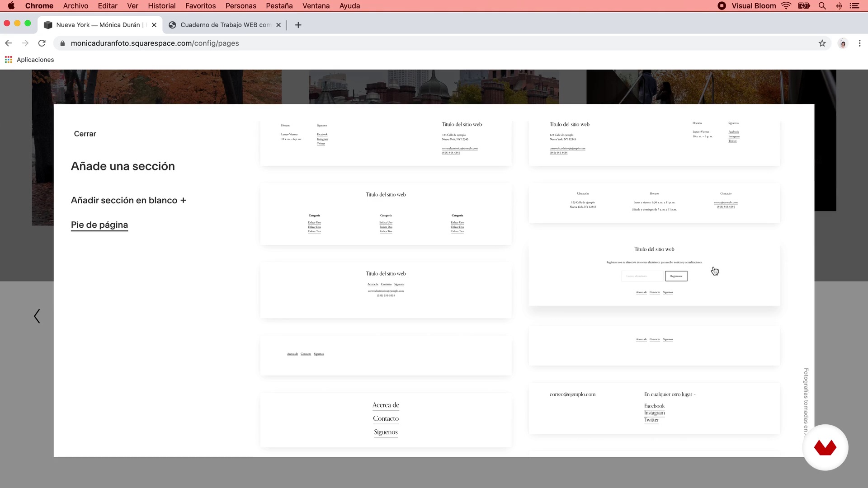The image size is (868, 488).
Task: Open the Historial menu
Action: 162,6
